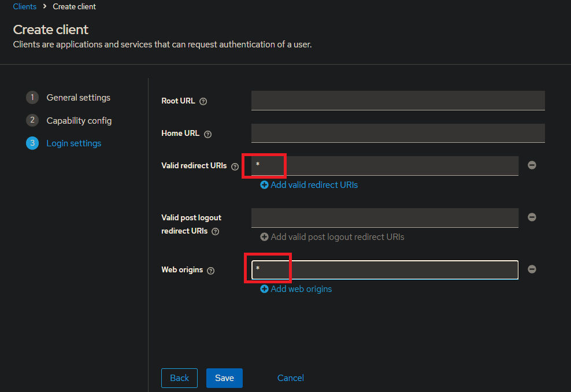The image size is (571, 392).
Task: Cancel client creation
Action: pyautogui.click(x=291, y=378)
